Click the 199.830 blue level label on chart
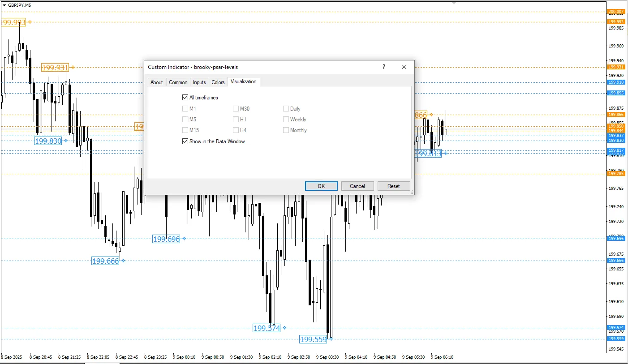 tap(48, 141)
